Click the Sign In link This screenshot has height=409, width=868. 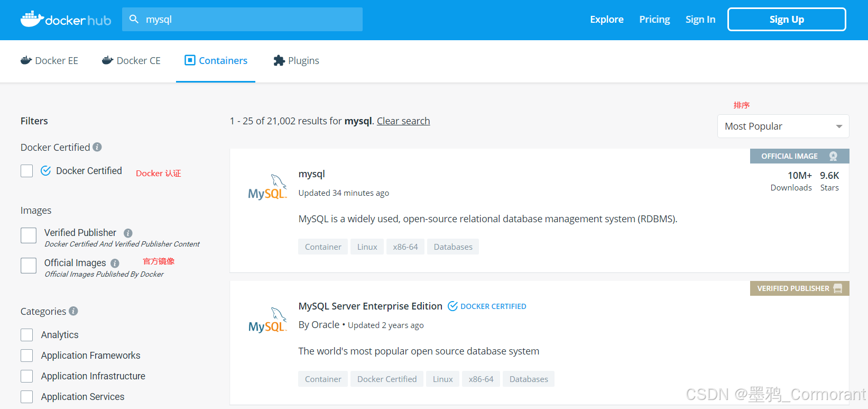point(700,20)
